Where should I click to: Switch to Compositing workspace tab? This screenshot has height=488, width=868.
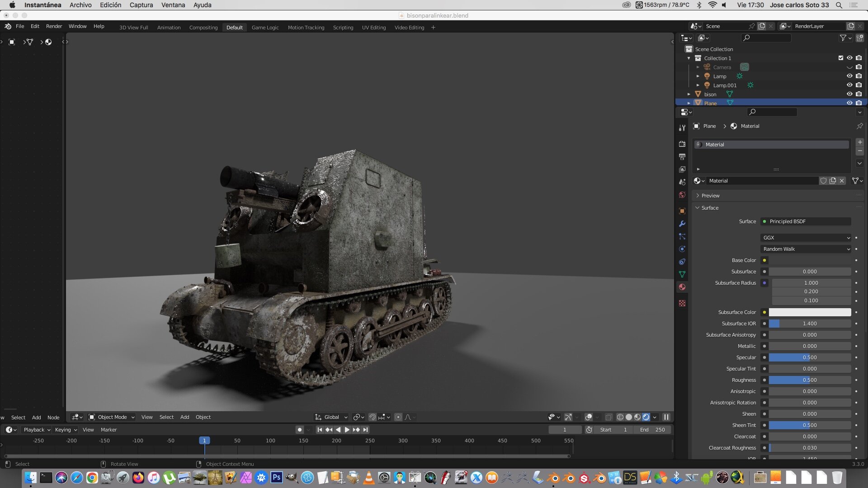pos(203,28)
